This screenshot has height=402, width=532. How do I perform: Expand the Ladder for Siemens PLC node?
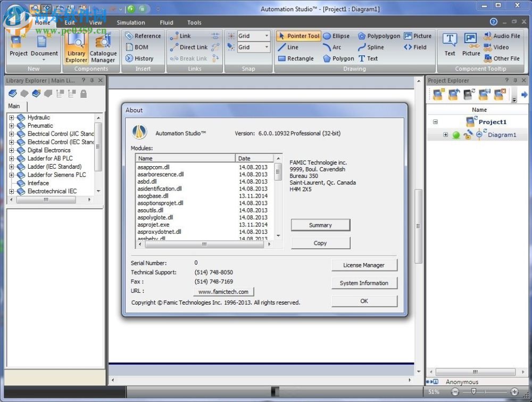coord(12,175)
